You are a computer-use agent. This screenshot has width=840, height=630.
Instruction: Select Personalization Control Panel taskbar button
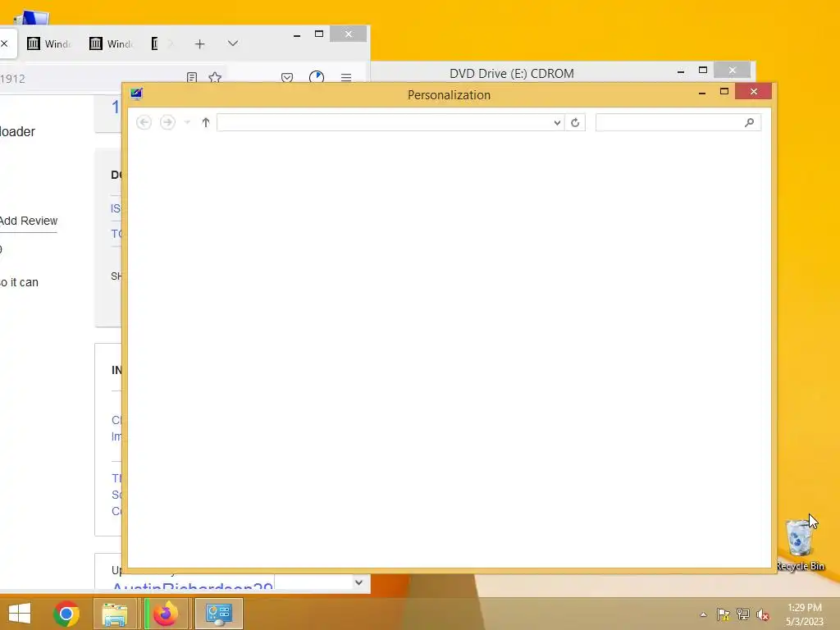[218, 614]
